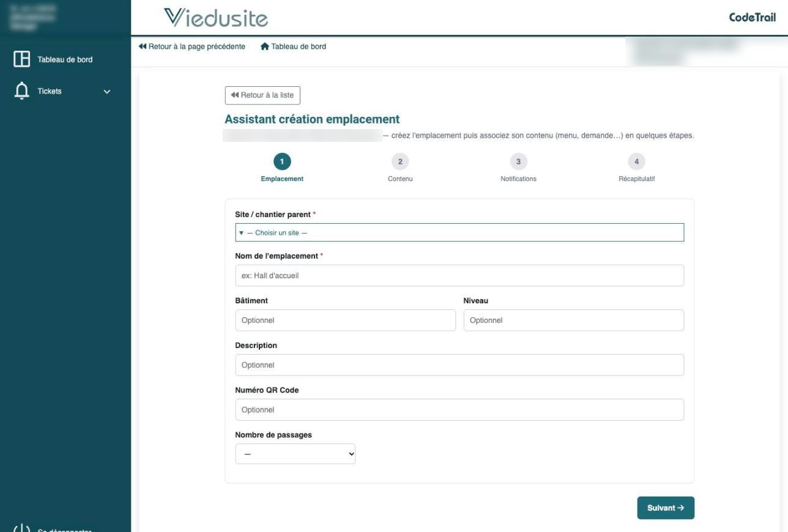788x532 pixels.
Task: Select step 2 Contenu circle
Action: click(400, 161)
